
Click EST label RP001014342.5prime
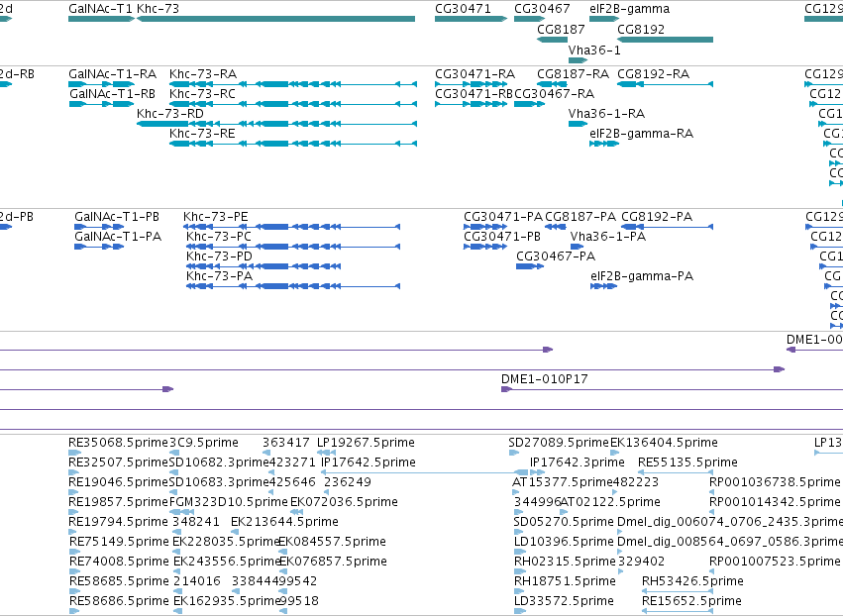775,502
